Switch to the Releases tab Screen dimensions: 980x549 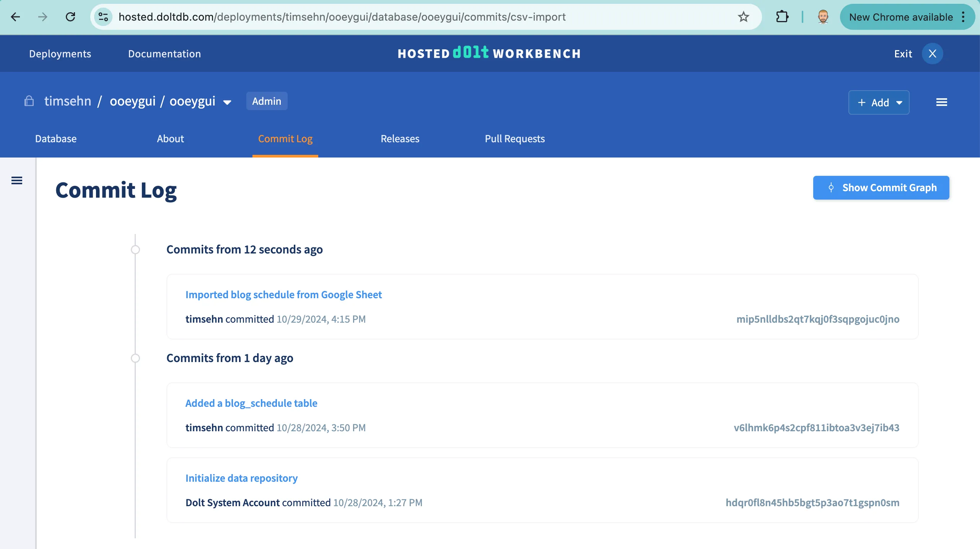(400, 139)
